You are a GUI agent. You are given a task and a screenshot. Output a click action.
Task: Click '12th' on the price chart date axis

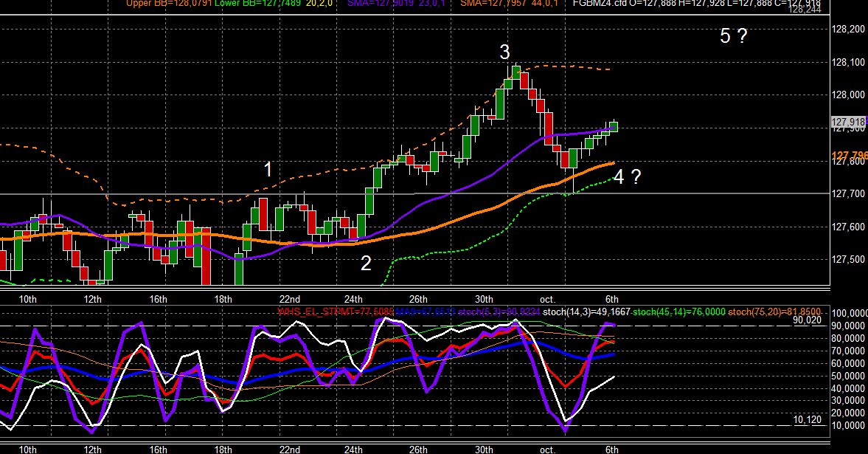click(x=92, y=299)
